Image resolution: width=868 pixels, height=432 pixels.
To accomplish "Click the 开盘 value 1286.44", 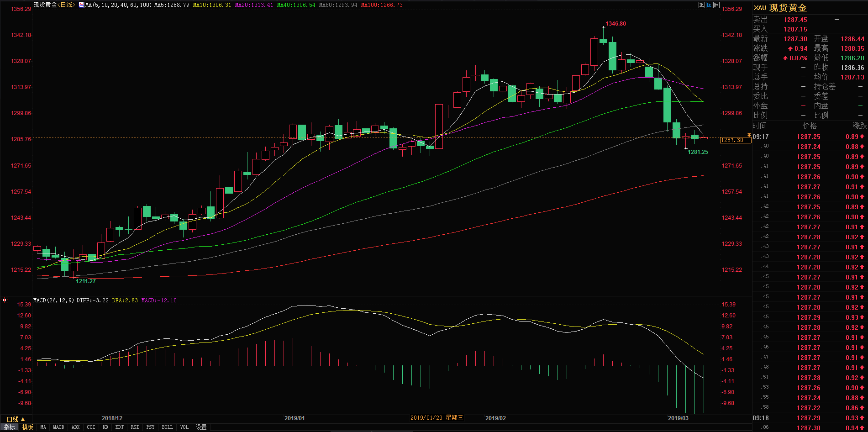I will 852,39.
